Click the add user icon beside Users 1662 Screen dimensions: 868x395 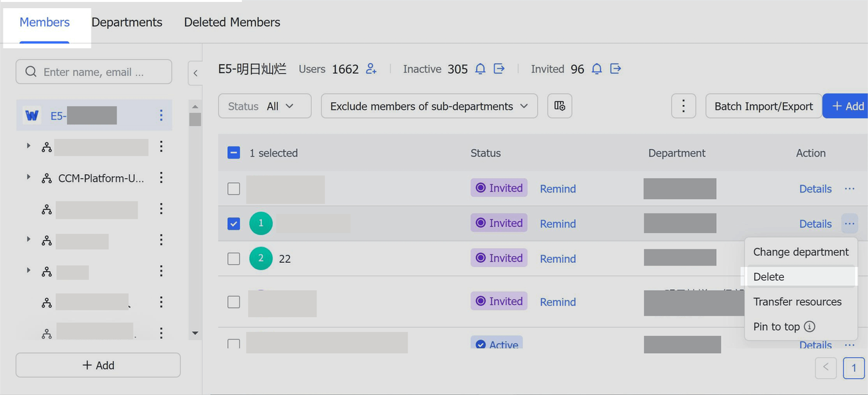[370, 68]
